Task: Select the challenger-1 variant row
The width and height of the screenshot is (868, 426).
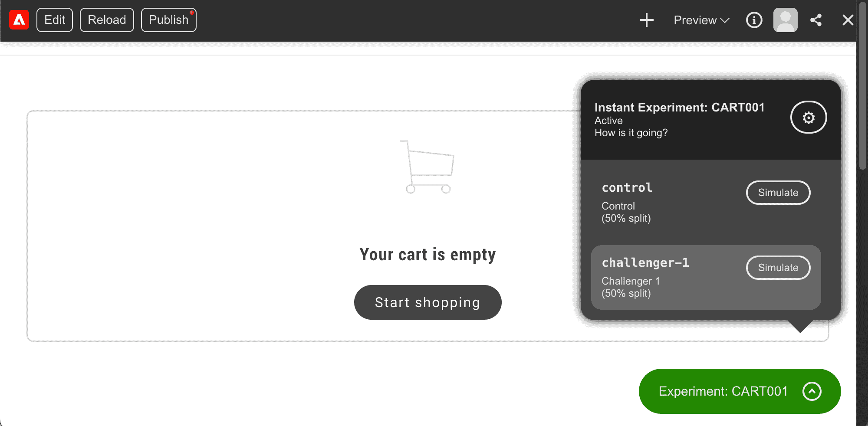Action: pos(706,278)
